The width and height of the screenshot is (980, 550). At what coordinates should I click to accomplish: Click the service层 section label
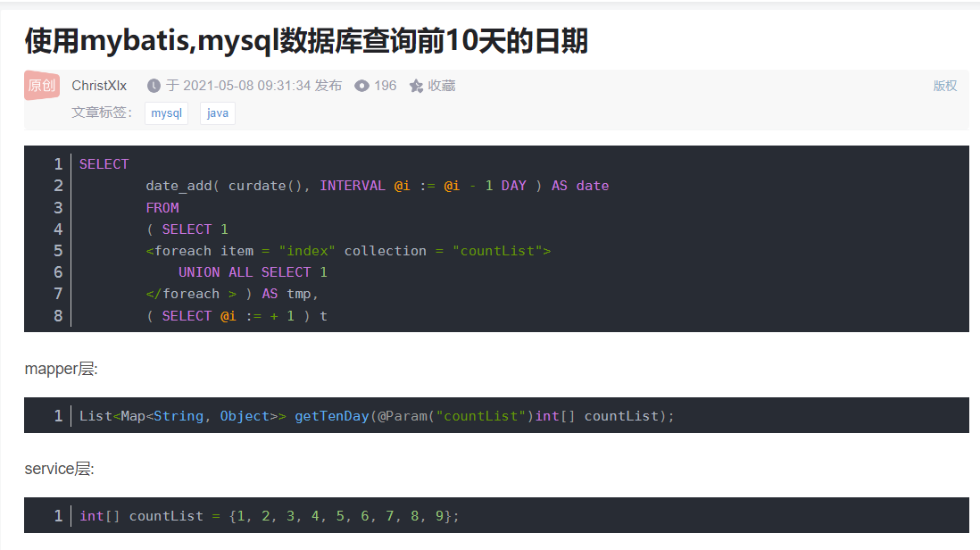point(59,469)
